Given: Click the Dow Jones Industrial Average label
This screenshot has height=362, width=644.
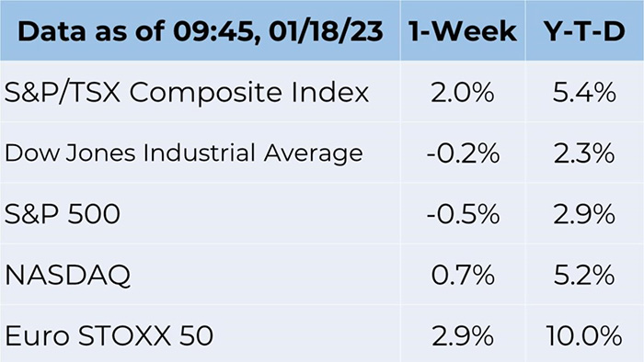Looking at the screenshot, I should (184, 154).
